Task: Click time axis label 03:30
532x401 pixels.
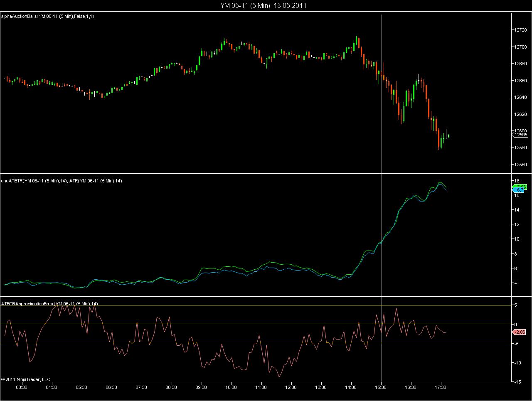Action: [22, 387]
